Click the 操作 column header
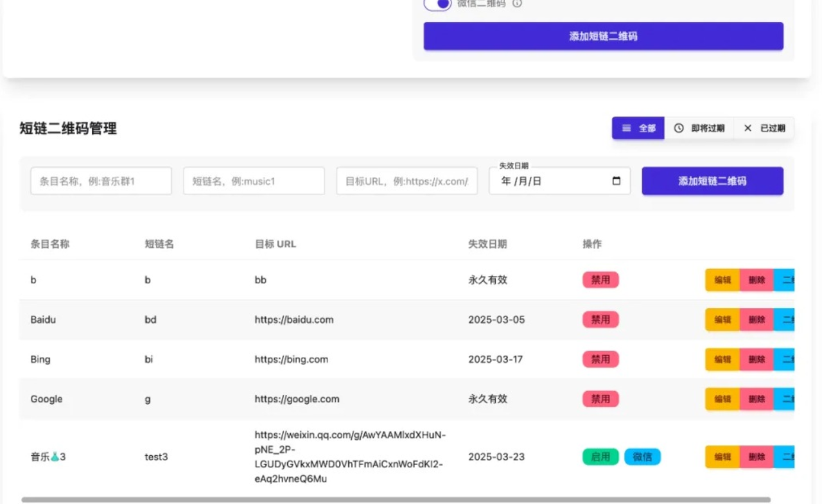The width and height of the screenshot is (822, 504). point(592,244)
